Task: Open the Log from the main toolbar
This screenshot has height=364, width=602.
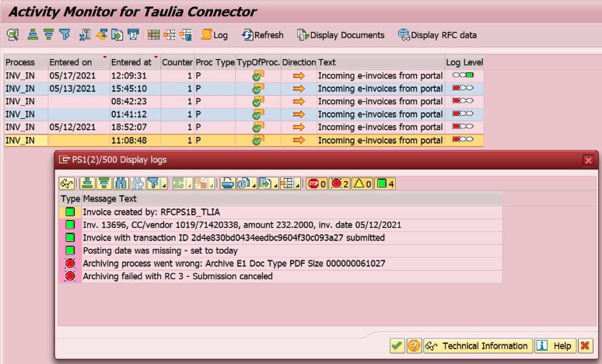Action: [x=214, y=35]
